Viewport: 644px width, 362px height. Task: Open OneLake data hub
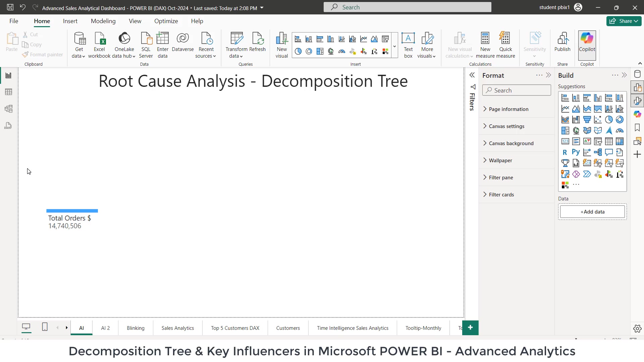[x=124, y=45]
